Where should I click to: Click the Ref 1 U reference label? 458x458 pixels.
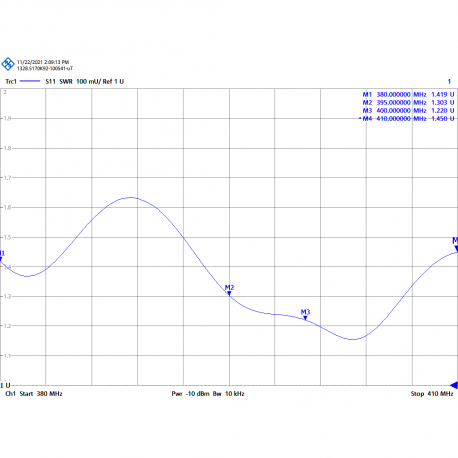[113, 81]
